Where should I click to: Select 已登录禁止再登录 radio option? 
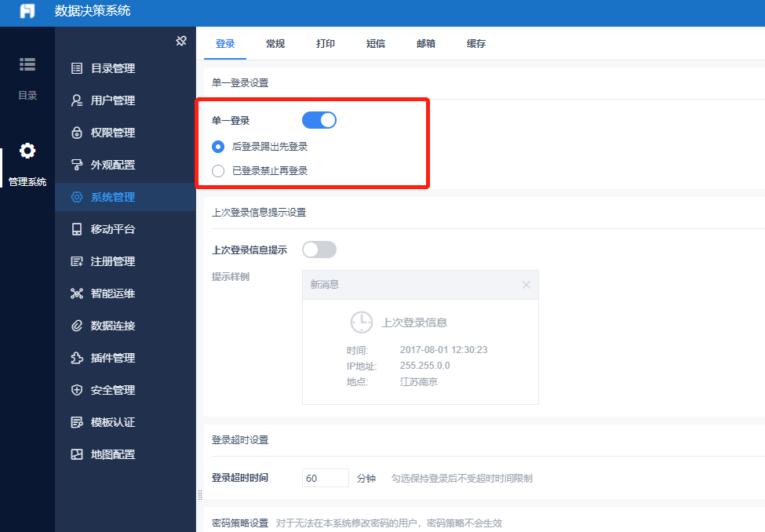click(x=218, y=171)
